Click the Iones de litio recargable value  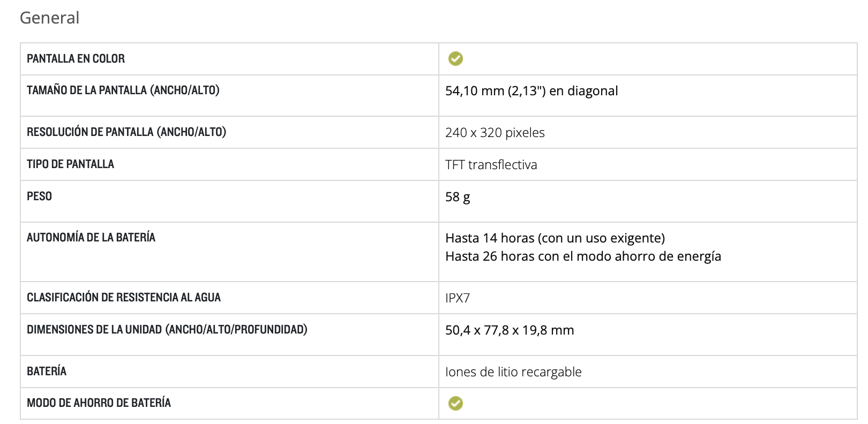coord(513,372)
